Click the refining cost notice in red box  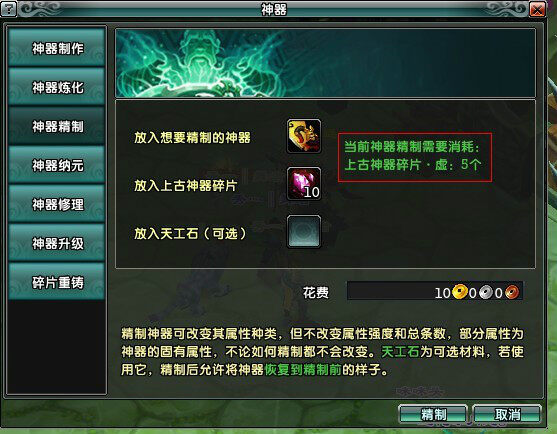click(415, 157)
